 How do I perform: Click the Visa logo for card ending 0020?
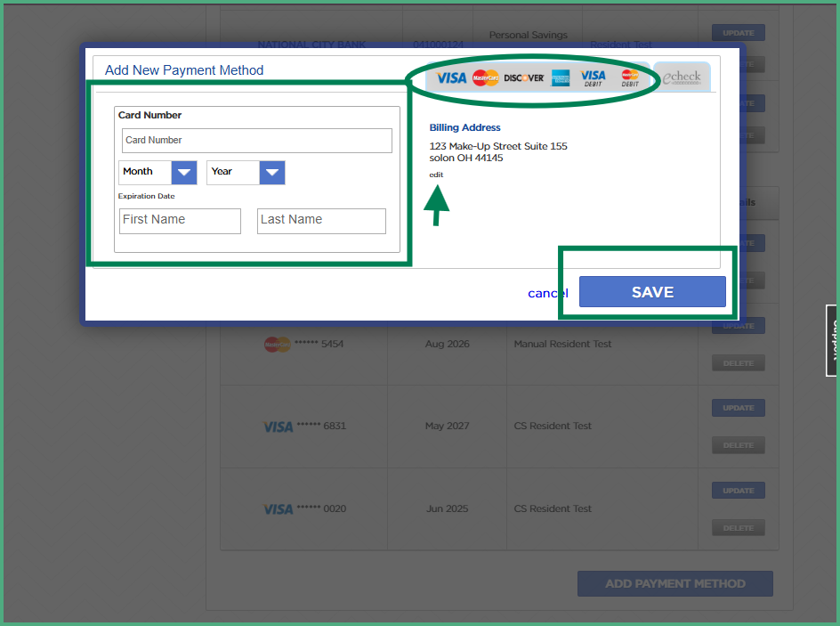[x=278, y=509]
